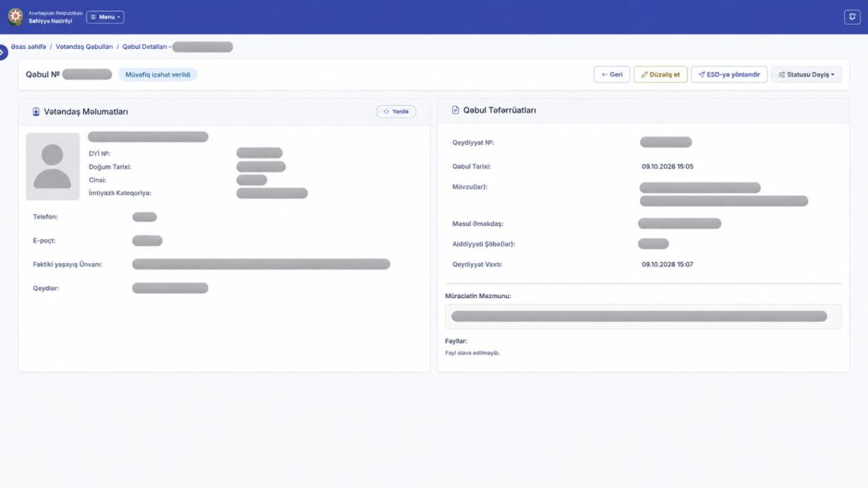Viewport: 868px width, 488px height.
Task: Click the 'Fayl əlavə edilməyib.' text
Action: click(x=473, y=353)
